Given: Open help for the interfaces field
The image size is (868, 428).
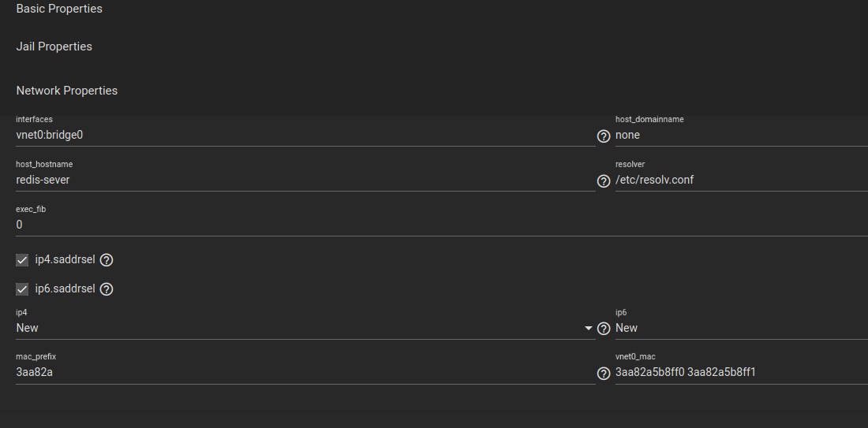Looking at the screenshot, I should coord(604,136).
